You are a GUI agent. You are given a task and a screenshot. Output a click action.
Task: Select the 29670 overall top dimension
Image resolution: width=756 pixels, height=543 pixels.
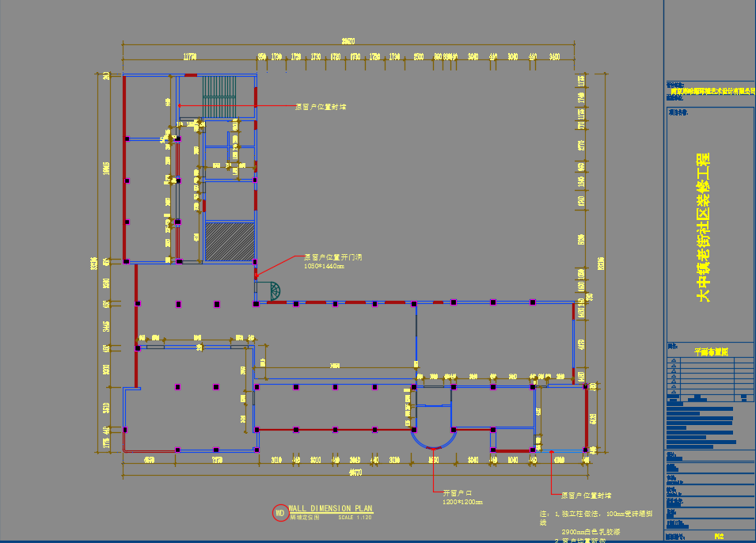click(x=348, y=41)
